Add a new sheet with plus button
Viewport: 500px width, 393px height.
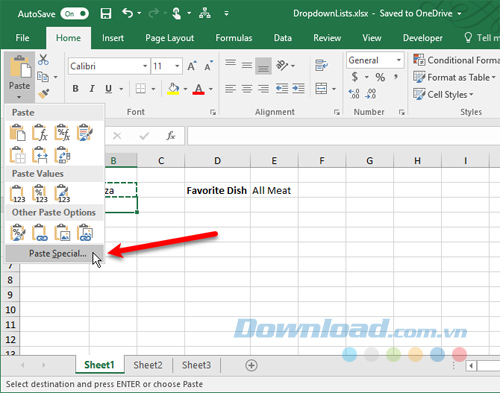[251, 365]
